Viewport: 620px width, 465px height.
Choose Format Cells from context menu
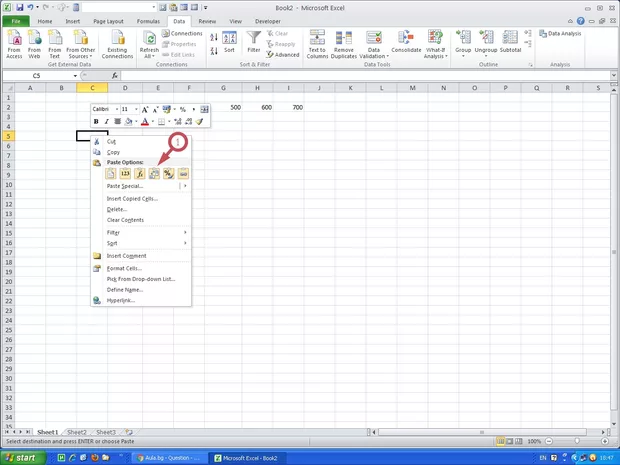click(124, 268)
